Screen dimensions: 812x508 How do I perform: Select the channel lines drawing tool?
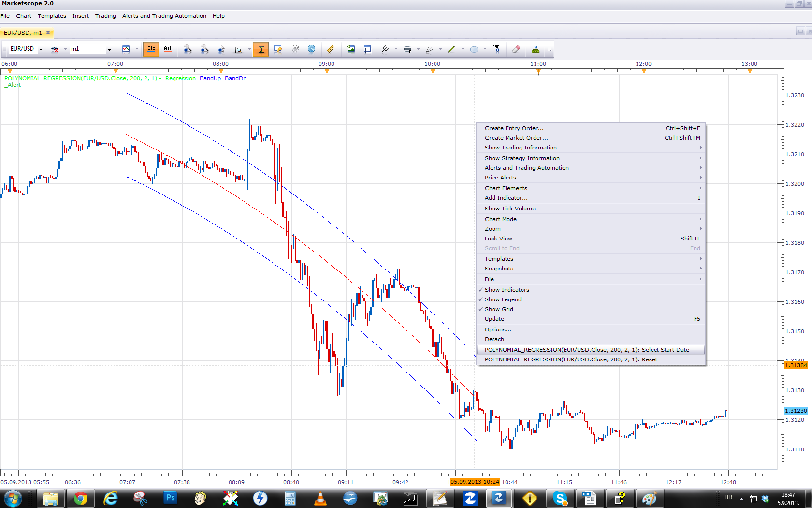pyautogui.click(x=385, y=49)
